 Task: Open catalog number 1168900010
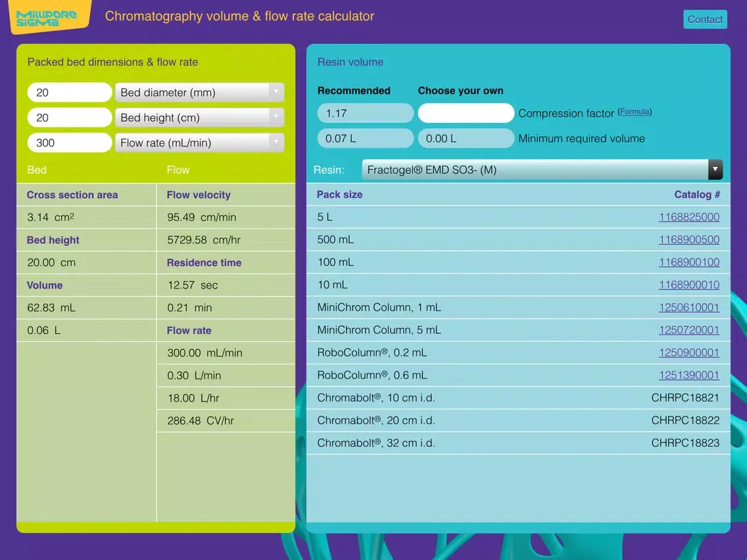point(689,285)
